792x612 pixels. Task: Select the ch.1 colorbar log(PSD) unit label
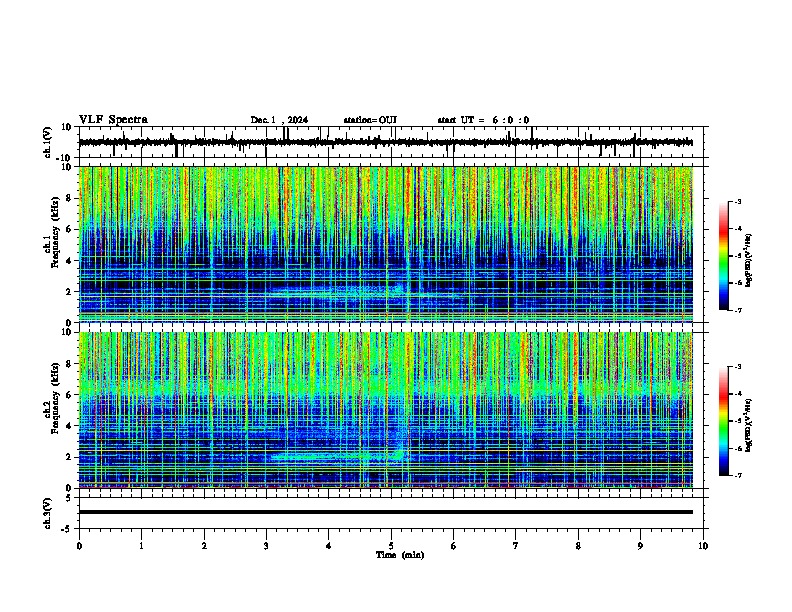pyautogui.click(x=749, y=260)
